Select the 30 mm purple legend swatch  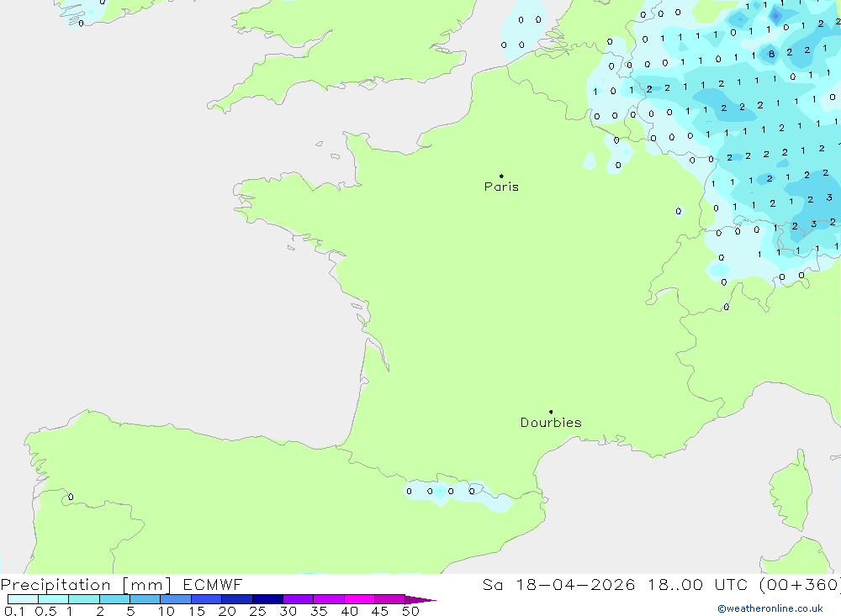298,599
